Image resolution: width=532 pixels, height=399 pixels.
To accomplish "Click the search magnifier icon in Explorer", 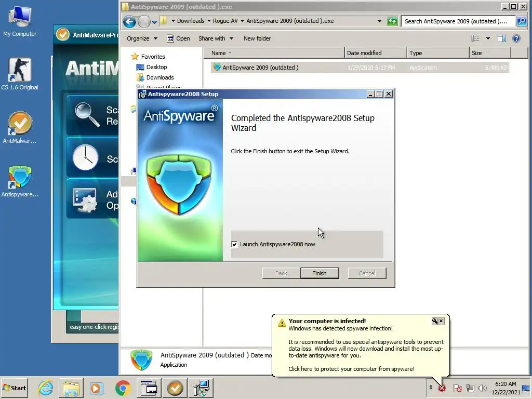I will coord(521,21).
